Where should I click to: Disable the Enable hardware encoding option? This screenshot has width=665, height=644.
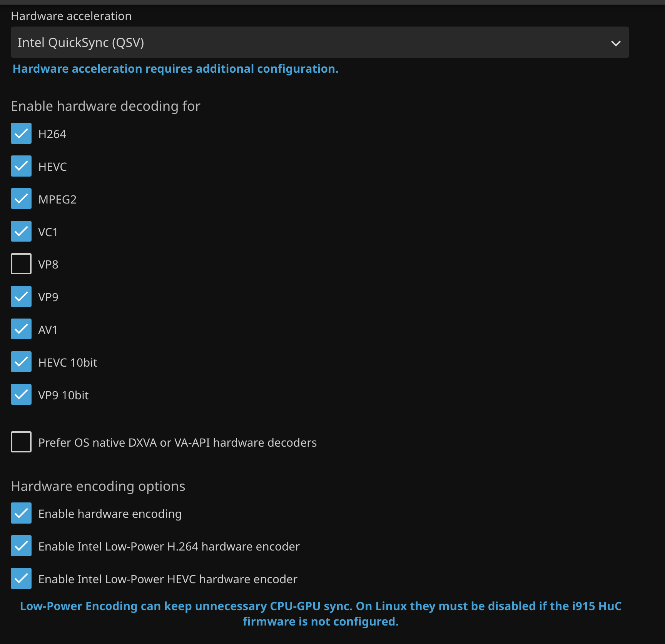[21, 513]
